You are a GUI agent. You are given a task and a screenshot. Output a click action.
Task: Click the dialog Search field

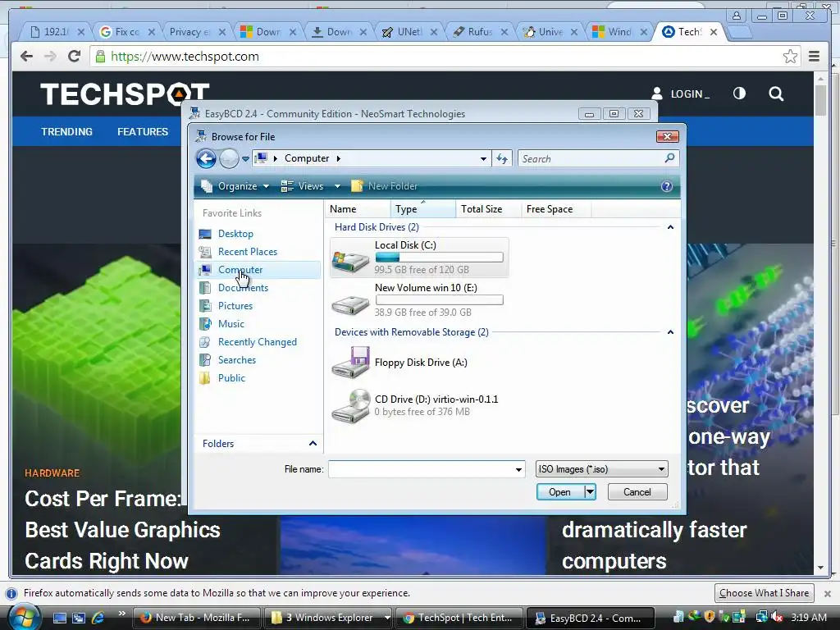[x=591, y=158]
